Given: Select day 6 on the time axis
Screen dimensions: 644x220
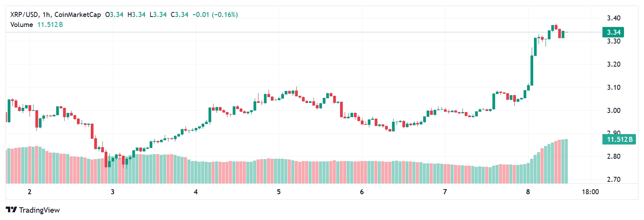Looking at the screenshot, I should [362, 192].
